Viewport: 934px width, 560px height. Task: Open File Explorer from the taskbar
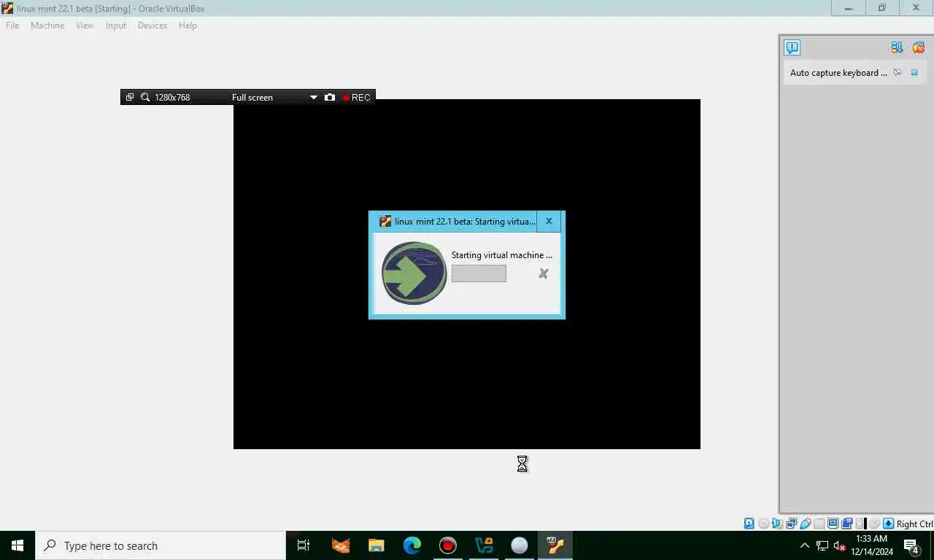click(x=376, y=545)
